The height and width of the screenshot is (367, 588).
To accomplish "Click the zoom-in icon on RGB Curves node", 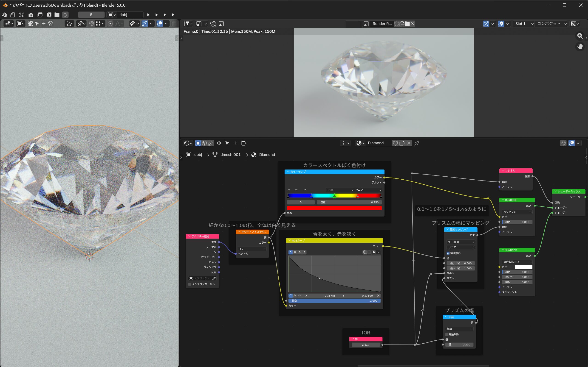I will point(365,253).
